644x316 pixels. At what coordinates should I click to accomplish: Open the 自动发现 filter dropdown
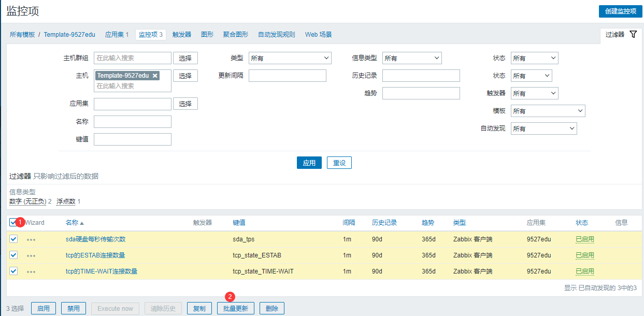(543, 128)
